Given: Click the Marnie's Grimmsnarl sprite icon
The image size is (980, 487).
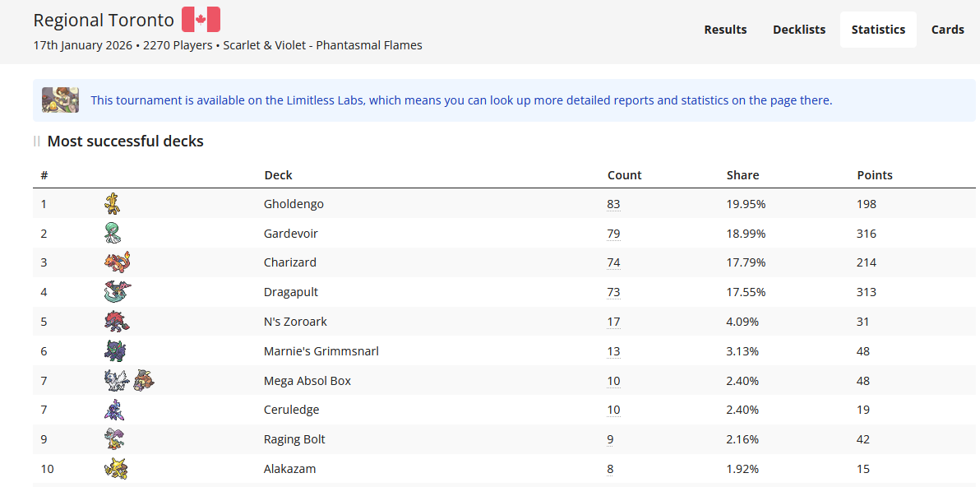Looking at the screenshot, I should pos(113,350).
